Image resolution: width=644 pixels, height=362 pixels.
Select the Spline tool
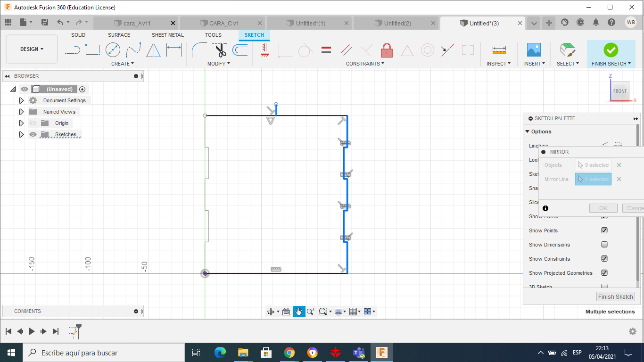133,50
